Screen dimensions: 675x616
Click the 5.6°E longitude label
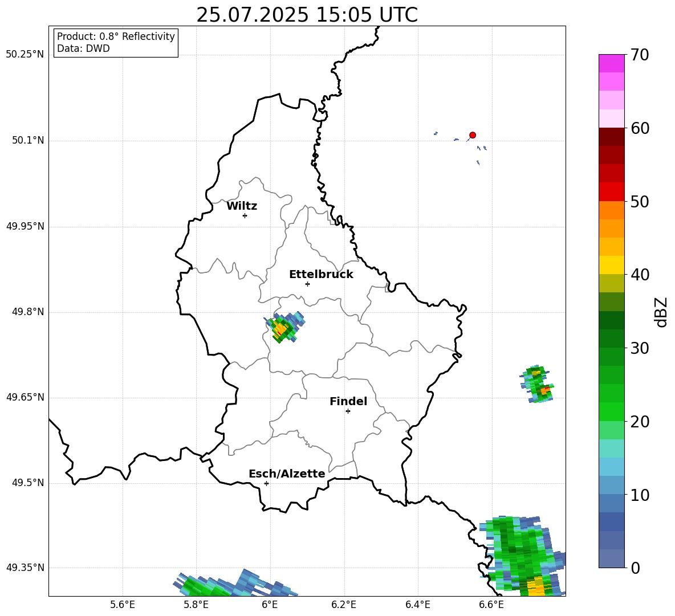(123, 605)
